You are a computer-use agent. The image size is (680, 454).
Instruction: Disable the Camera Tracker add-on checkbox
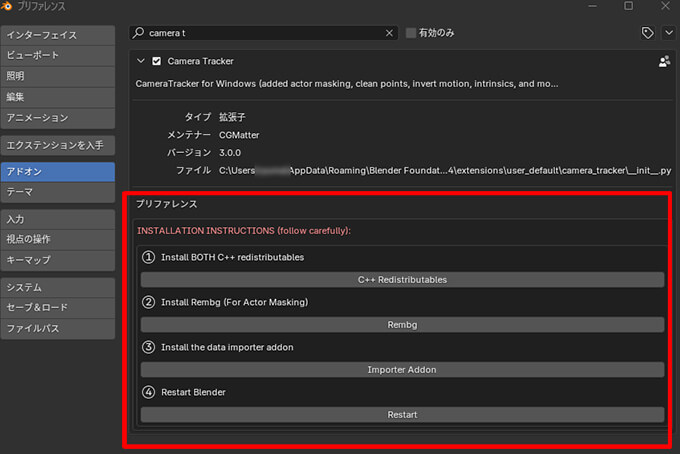point(157,62)
